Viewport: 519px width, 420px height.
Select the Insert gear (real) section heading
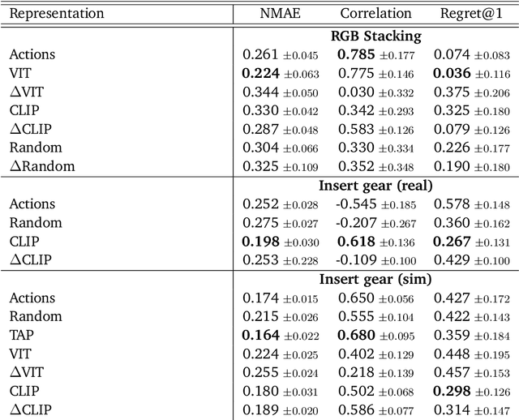(x=375, y=185)
